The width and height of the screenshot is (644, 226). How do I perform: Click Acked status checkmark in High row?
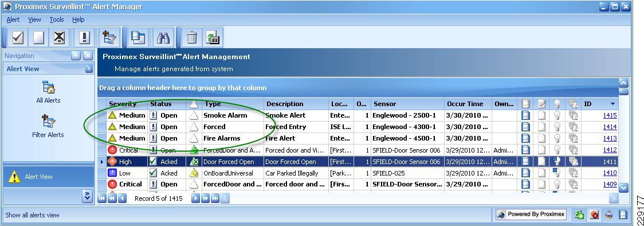coord(153,162)
